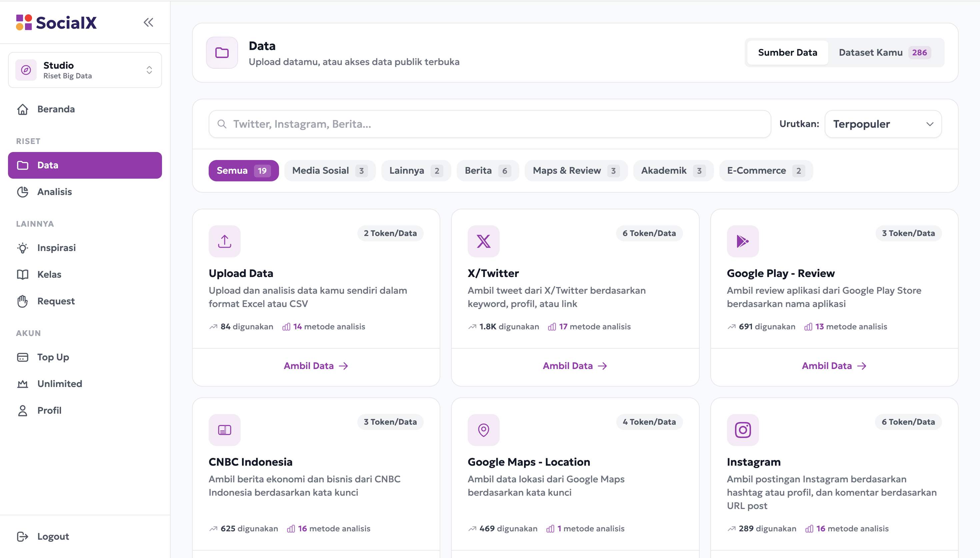
Task: Expand the Studio workspace switcher
Action: tap(85, 70)
